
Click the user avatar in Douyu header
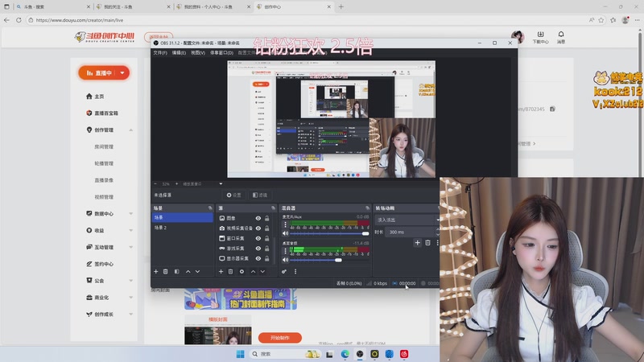(518, 37)
